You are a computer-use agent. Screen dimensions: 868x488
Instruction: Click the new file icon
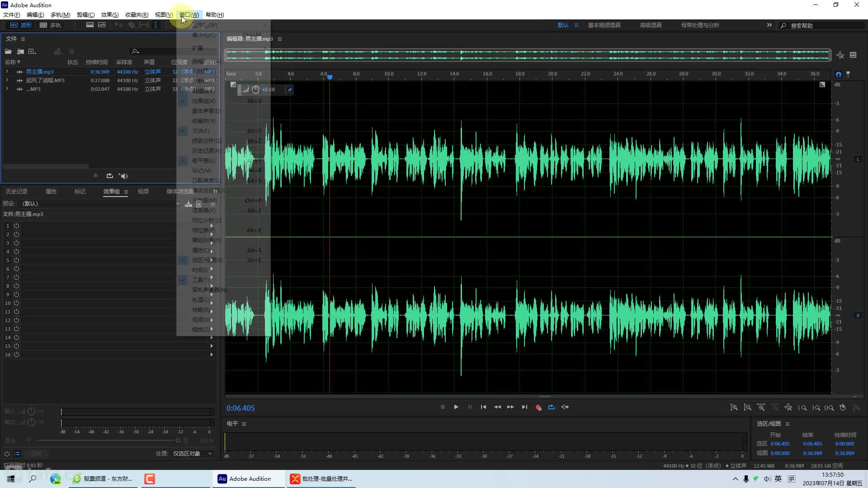(x=32, y=52)
